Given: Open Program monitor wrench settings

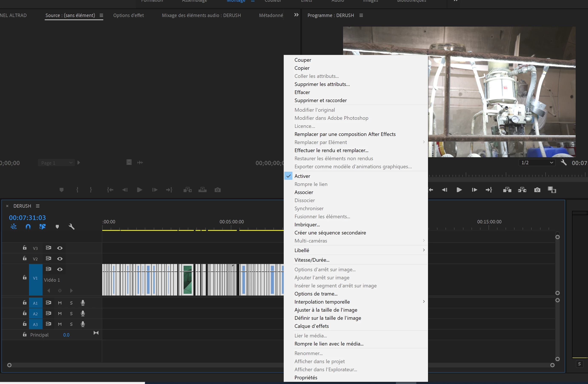Looking at the screenshot, I should coord(564,162).
